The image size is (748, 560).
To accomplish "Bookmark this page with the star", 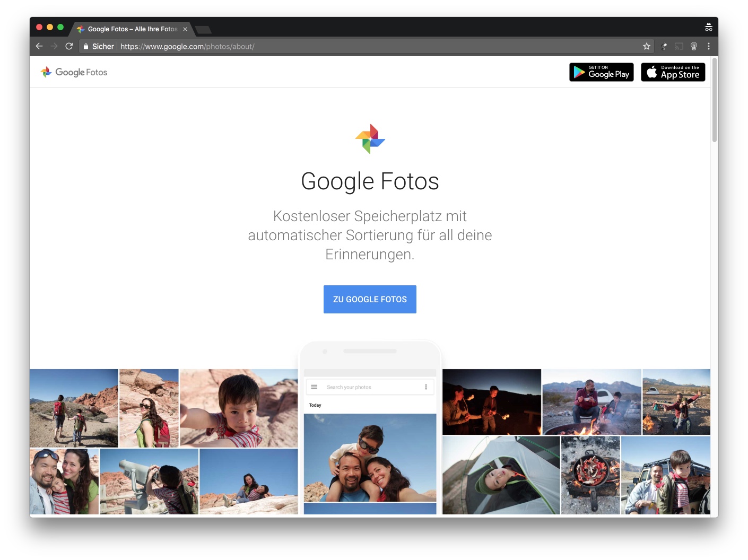I will tap(647, 46).
